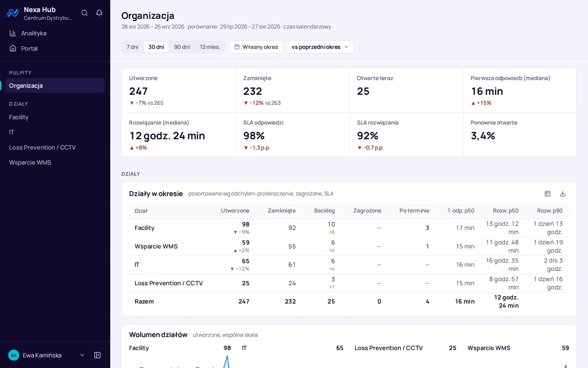The height and width of the screenshot is (368, 588).
Task: Sort table by Backlog column header
Action: click(324, 211)
